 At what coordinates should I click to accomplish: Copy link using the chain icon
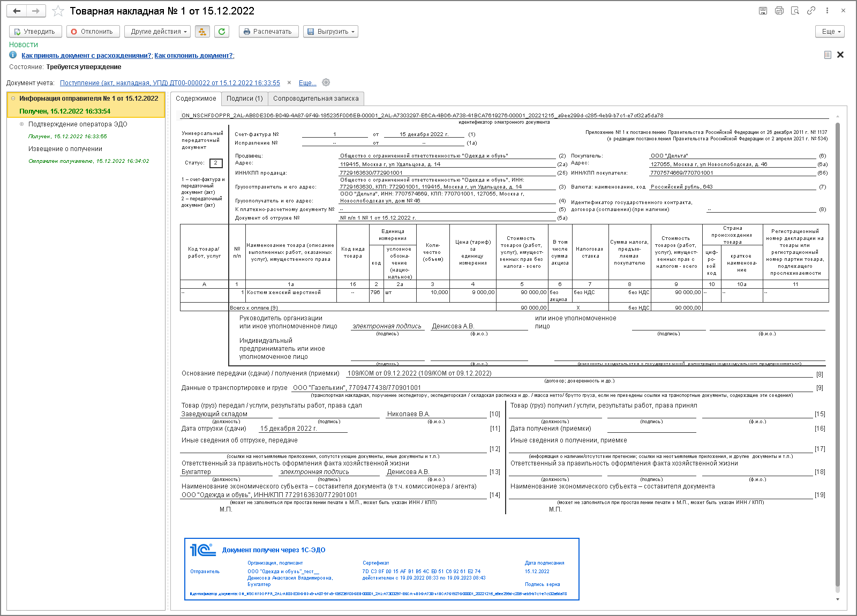(x=811, y=11)
